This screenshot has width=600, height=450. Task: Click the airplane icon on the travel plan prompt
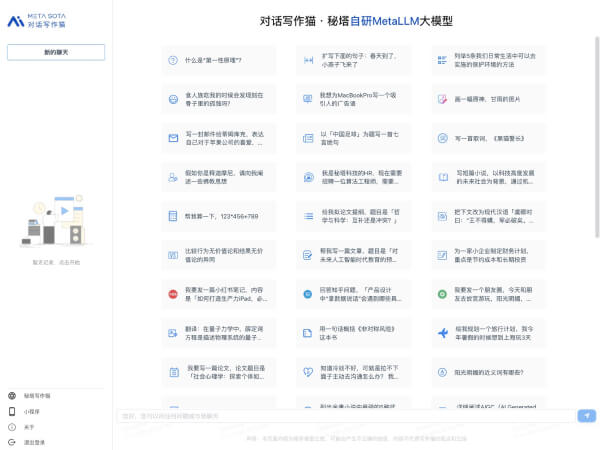pos(444,331)
